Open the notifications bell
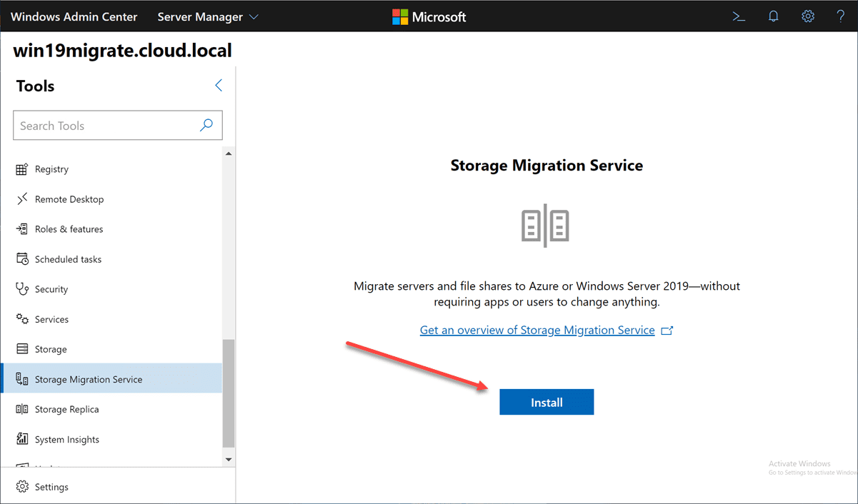The image size is (858, 504). pyautogui.click(x=773, y=16)
